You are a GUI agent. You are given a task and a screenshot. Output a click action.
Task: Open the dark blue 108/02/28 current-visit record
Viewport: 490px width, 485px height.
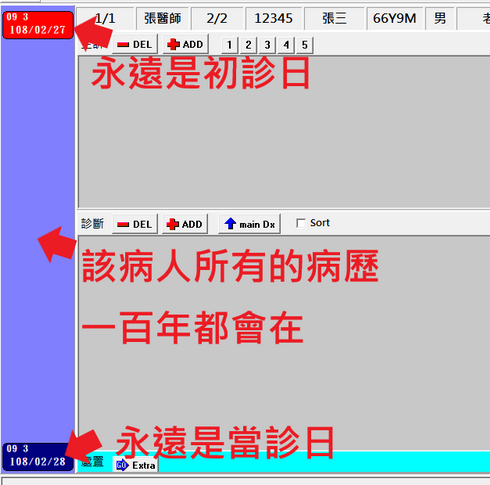38,457
